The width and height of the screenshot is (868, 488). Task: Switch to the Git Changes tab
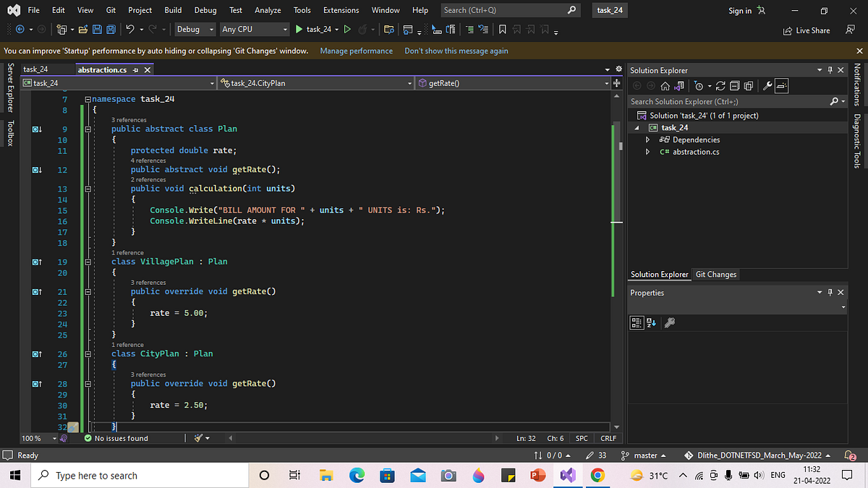715,275
